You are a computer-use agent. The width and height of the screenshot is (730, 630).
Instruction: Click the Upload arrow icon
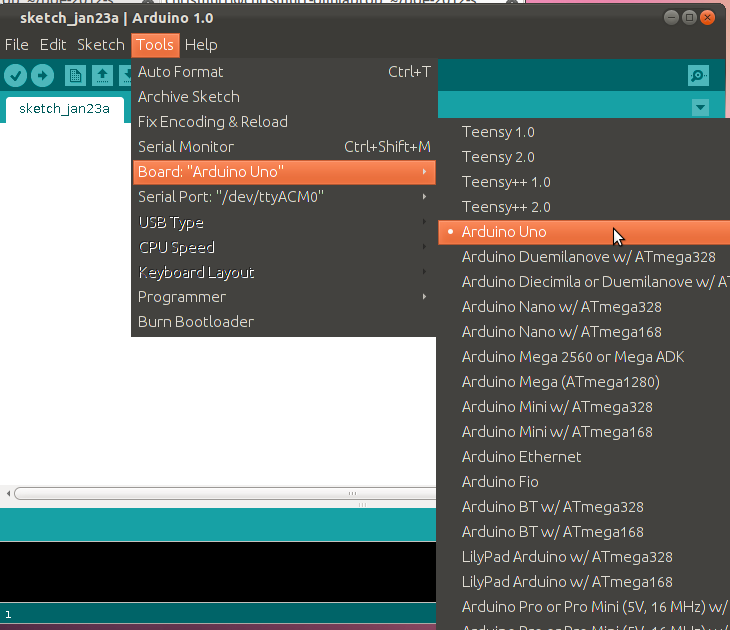pyautogui.click(x=42, y=75)
